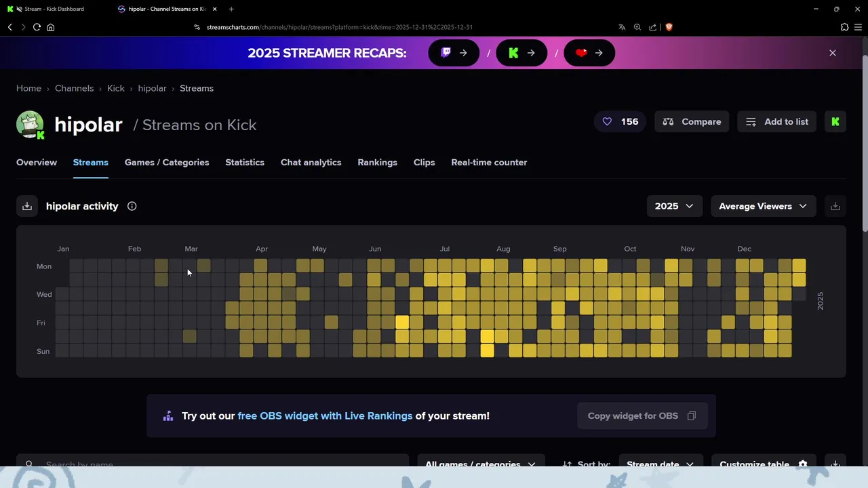
Task: Click the Dec month label on heatmap
Action: click(744, 249)
